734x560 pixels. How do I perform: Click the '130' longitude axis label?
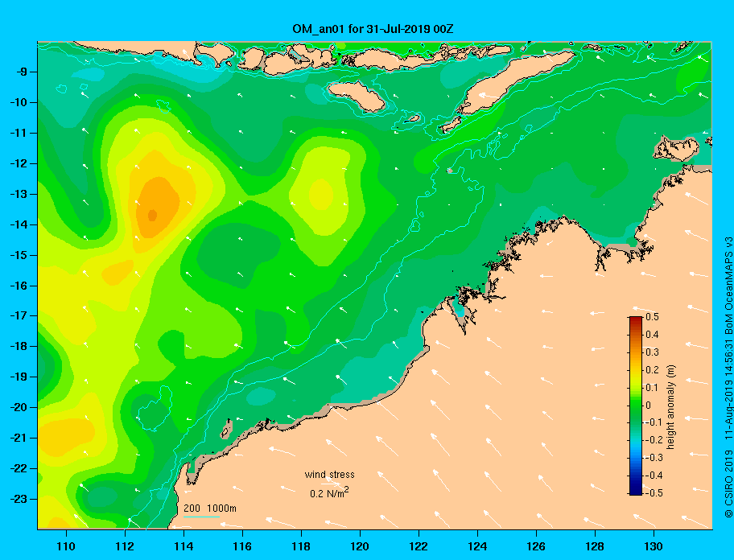(x=654, y=546)
